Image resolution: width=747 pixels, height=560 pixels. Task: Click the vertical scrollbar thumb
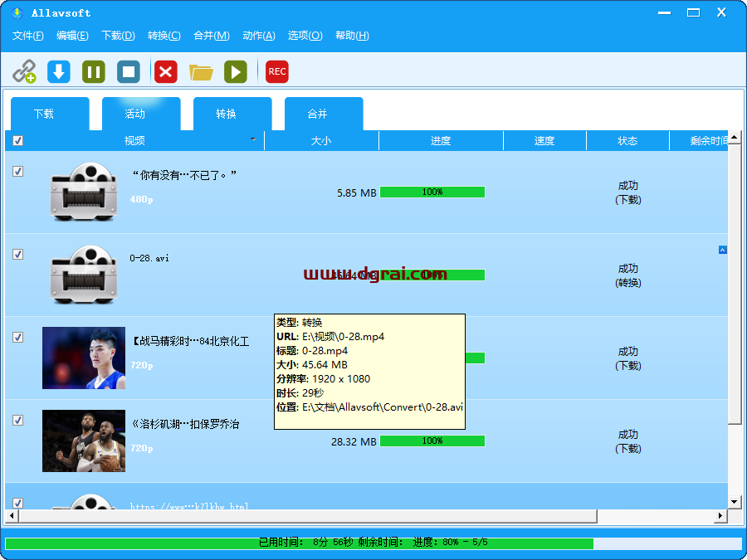point(735,284)
